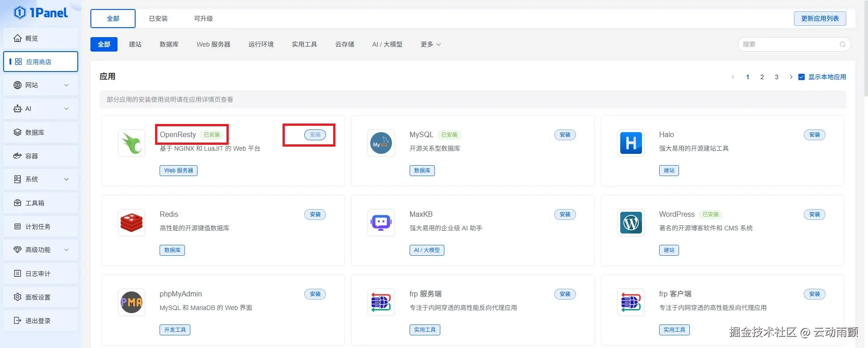This screenshot has width=868, height=348.
Task: Filter apps by Web 服务器 category
Action: 213,44
